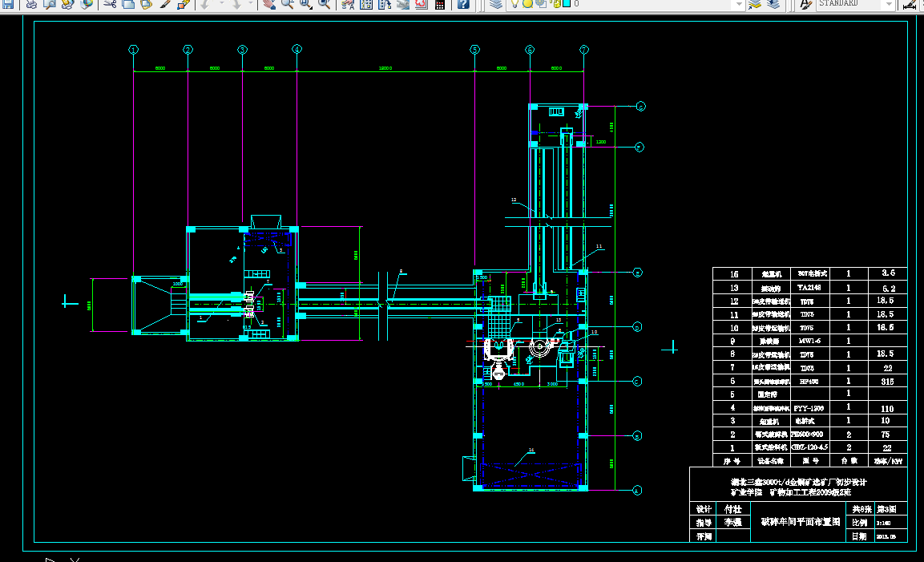Screen dimensions: 924x562
Task: Select the Zoom Window tool
Action: (x=305, y=4)
